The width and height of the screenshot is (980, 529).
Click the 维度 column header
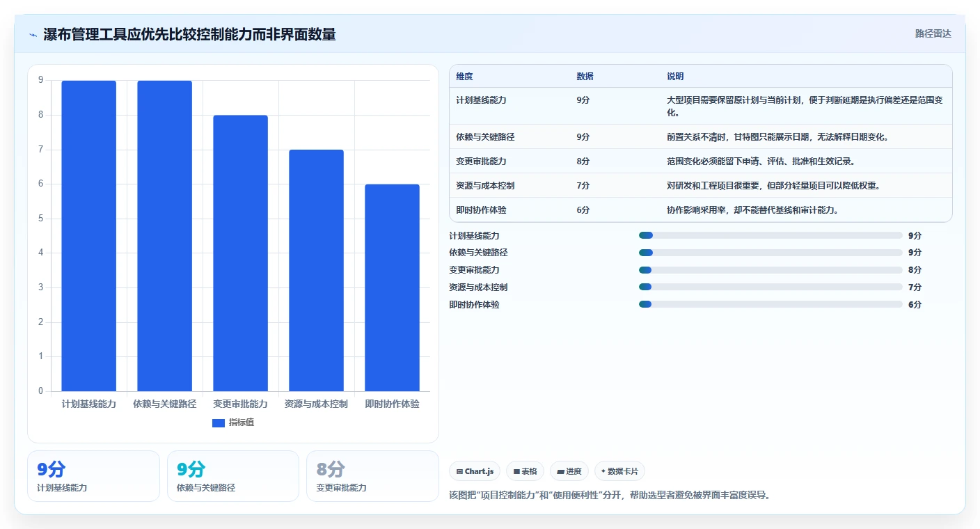pyautogui.click(x=464, y=77)
